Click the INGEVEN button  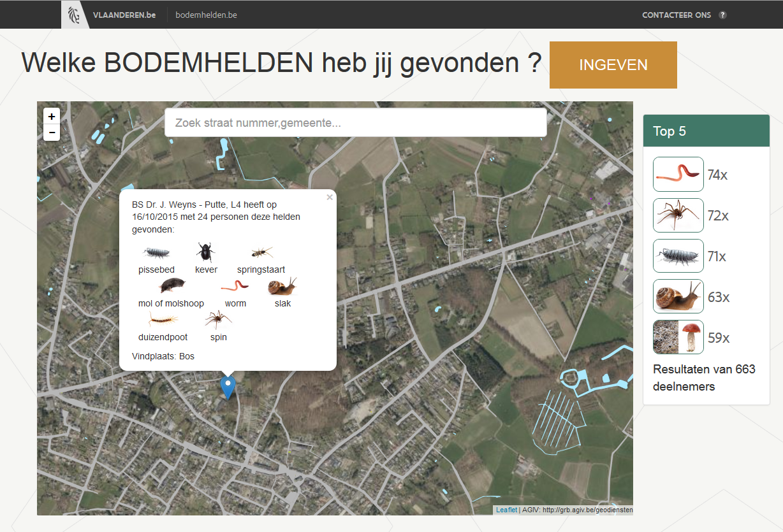point(612,64)
